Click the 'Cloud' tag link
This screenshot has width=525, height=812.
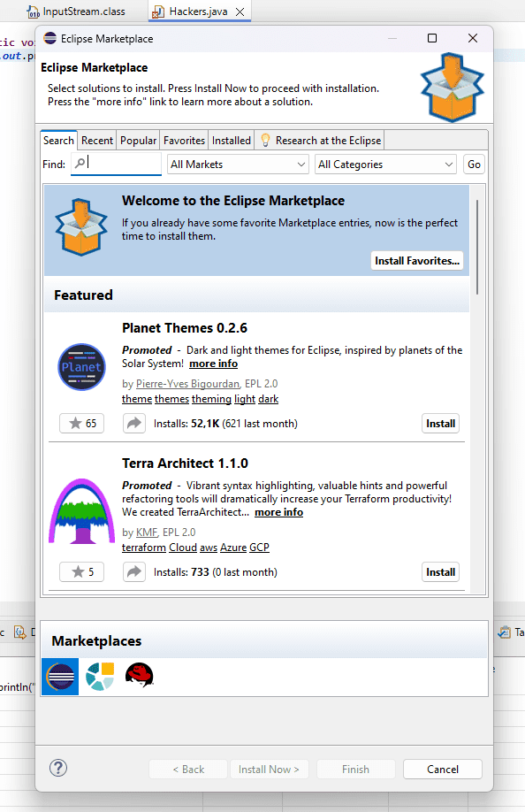tap(183, 548)
